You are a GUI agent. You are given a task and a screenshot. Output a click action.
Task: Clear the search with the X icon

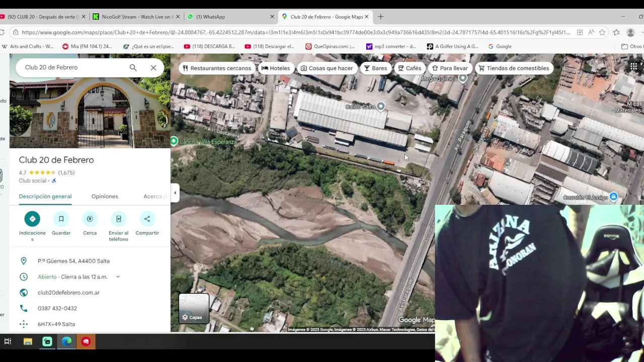(153, 67)
